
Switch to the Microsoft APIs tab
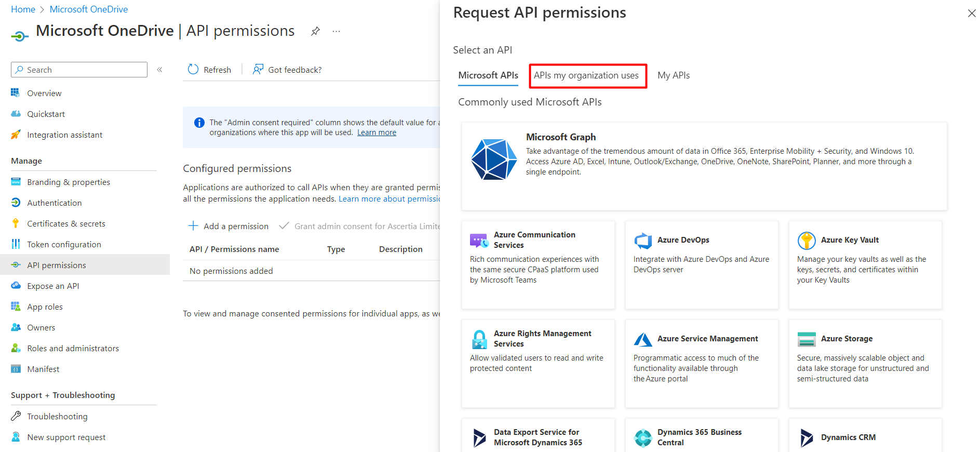coord(488,75)
